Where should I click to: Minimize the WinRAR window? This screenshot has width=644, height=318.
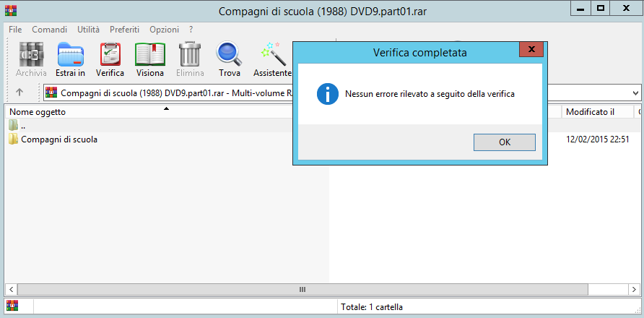pyautogui.click(x=580, y=9)
